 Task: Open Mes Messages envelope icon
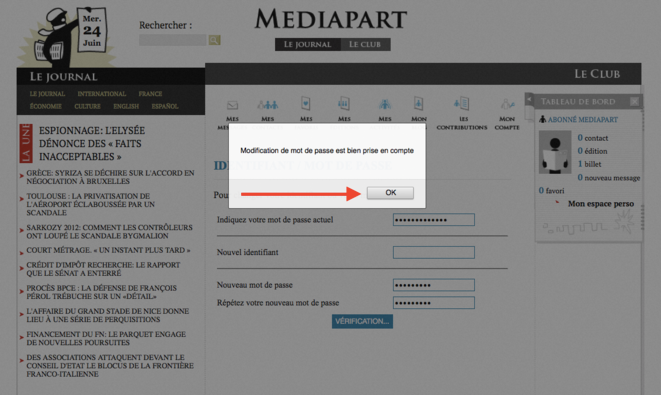pos(232,105)
